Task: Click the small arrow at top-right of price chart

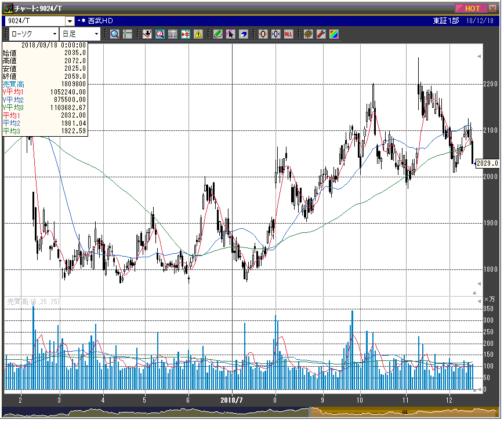Action: (479, 56)
